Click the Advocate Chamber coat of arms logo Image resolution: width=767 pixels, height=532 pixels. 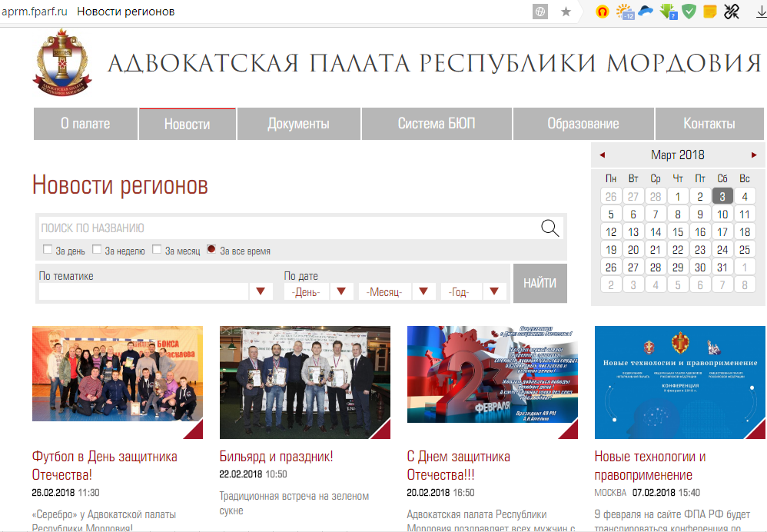click(x=62, y=62)
